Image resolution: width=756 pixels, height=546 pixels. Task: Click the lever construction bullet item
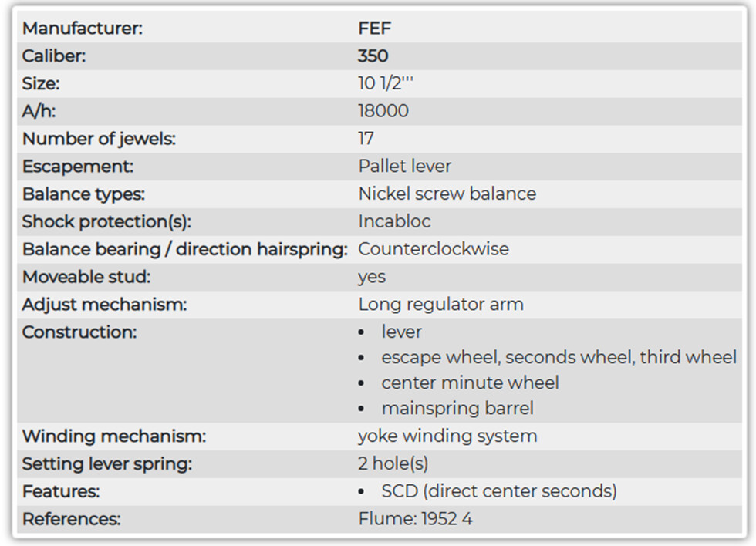[401, 332]
